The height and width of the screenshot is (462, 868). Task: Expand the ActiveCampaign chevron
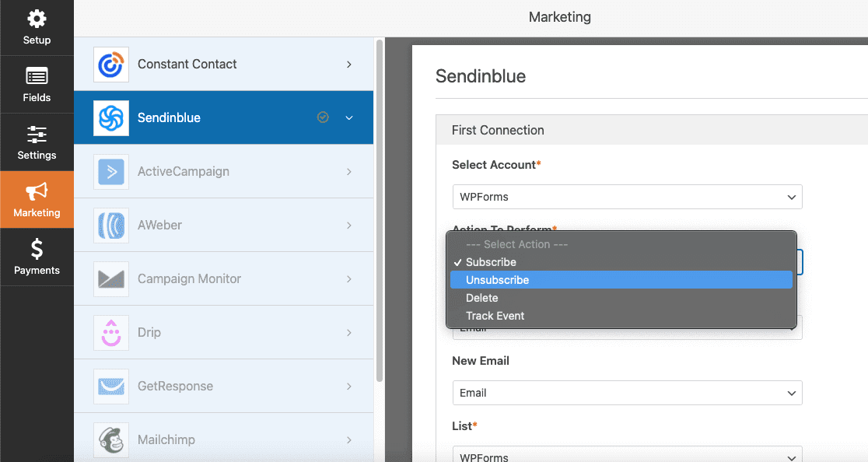coord(348,172)
